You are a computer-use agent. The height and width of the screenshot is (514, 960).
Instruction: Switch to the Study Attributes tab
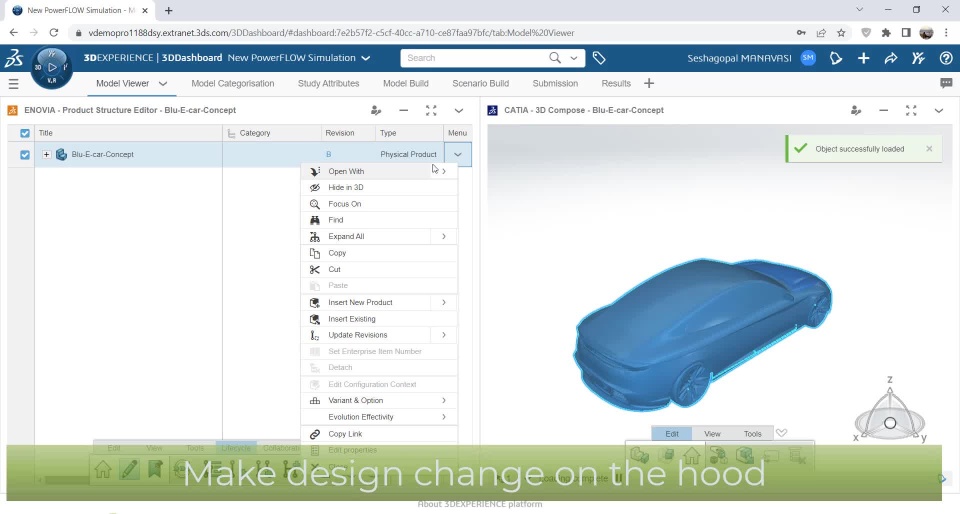point(329,83)
